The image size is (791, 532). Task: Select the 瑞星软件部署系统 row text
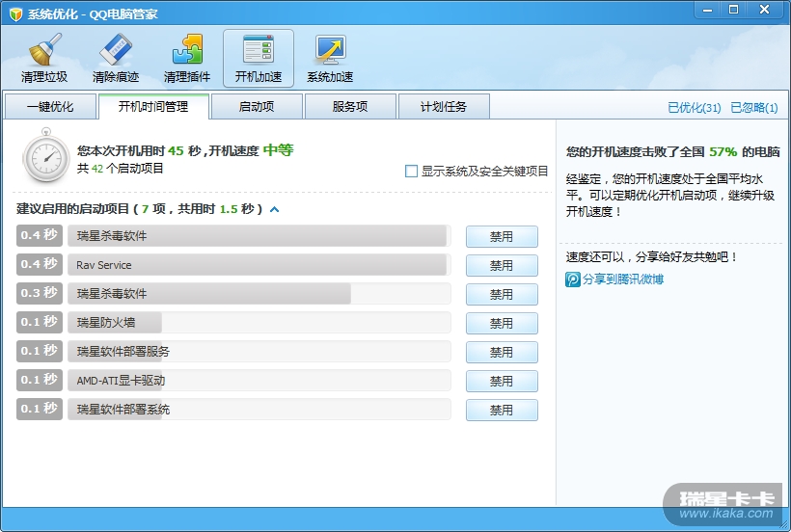[x=123, y=410]
